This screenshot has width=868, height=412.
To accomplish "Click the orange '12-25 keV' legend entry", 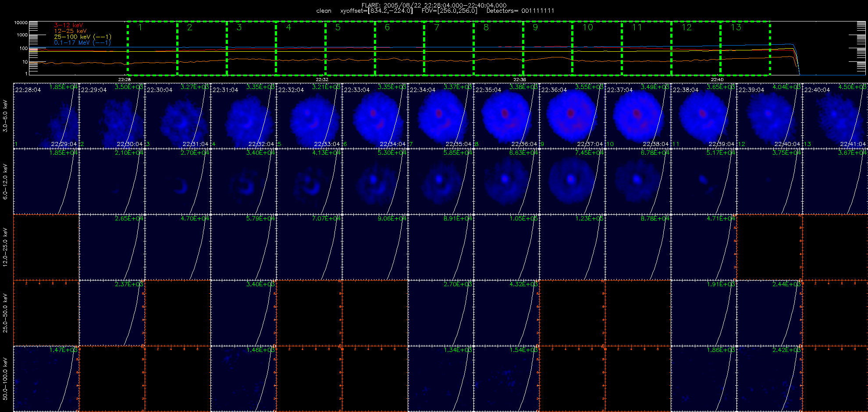I will coord(70,31).
